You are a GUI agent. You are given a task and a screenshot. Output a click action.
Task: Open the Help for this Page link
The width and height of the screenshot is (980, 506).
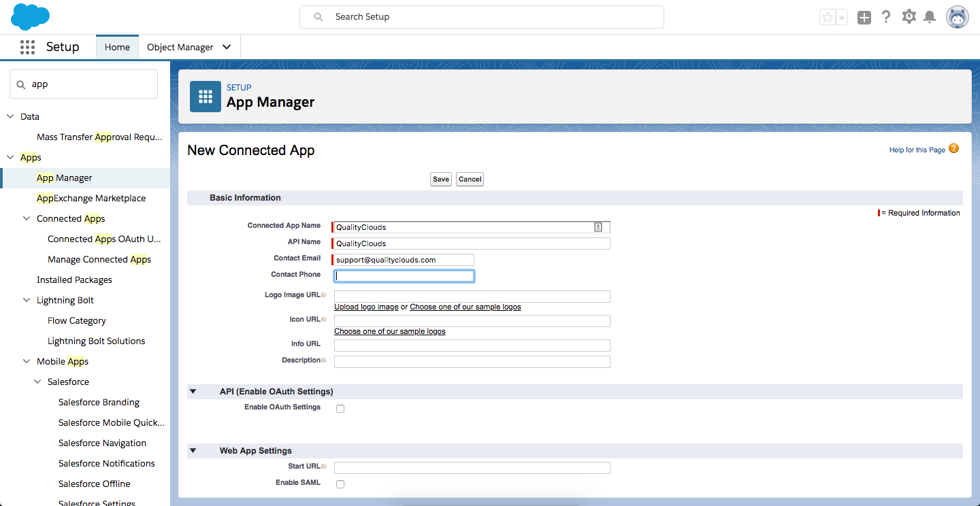(x=917, y=150)
